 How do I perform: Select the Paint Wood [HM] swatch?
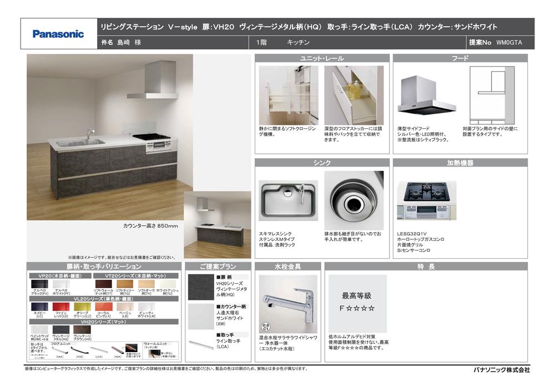coord(39,330)
